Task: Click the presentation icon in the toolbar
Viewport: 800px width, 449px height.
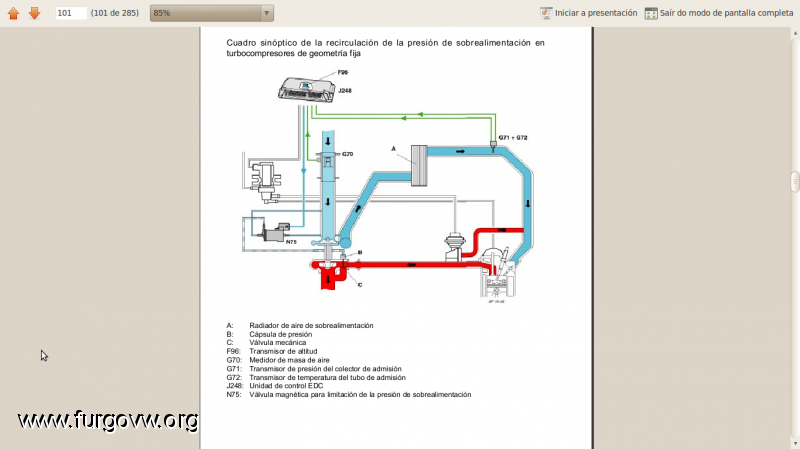Action: pos(546,13)
